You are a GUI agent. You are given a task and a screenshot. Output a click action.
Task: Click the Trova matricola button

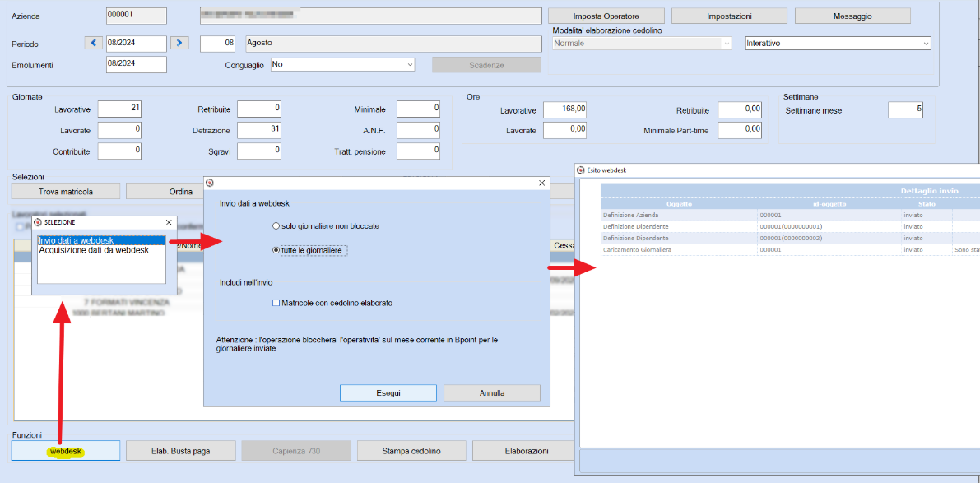point(66,192)
